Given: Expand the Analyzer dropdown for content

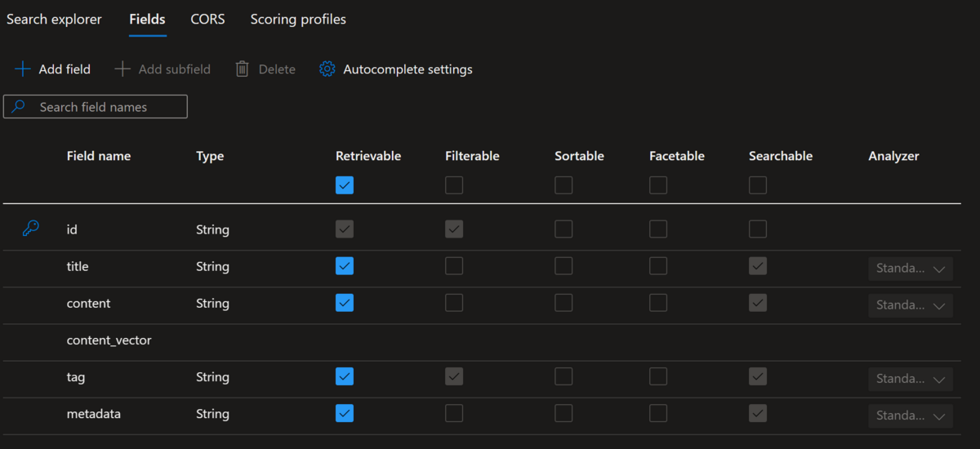Looking at the screenshot, I should pyautogui.click(x=910, y=305).
